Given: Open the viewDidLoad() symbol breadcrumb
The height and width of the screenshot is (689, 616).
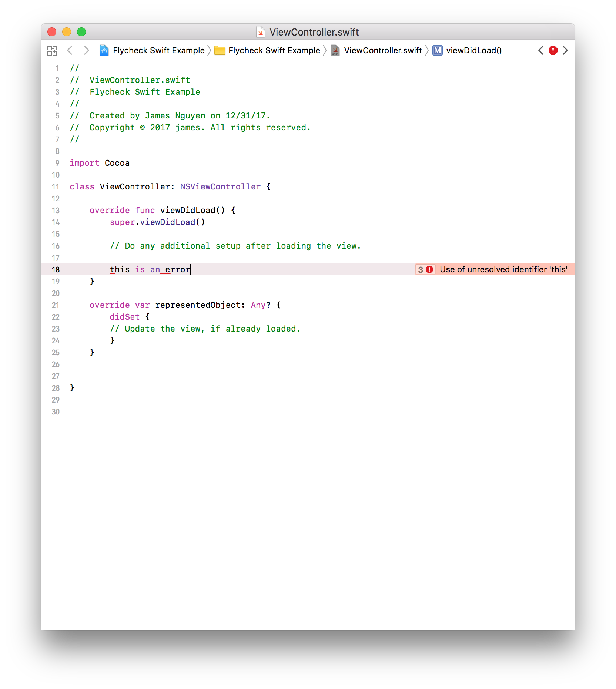Looking at the screenshot, I should click(x=474, y=50).
